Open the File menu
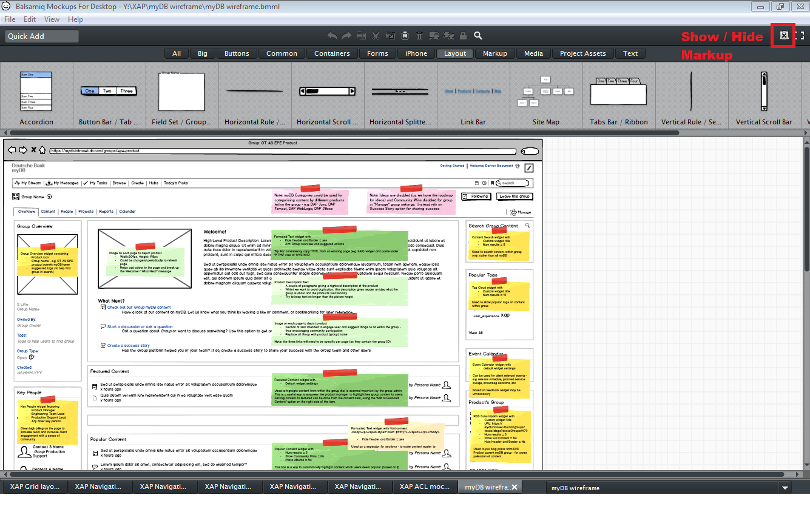The width and height of the screenshot is (810, 532). tap(10, 19)
